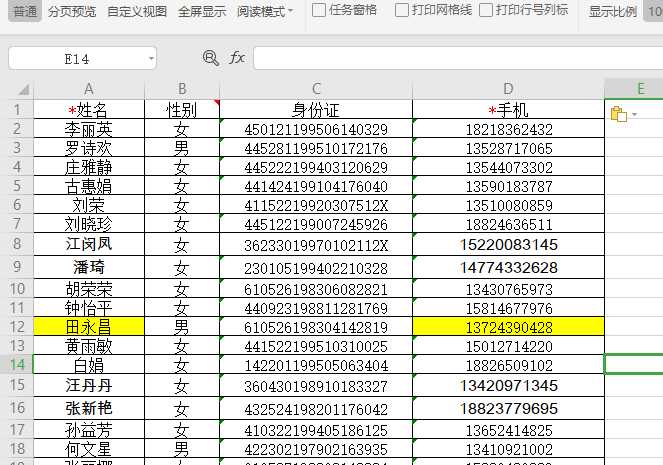Select column E header
Screen dimensions: 663x465
click(x=634, y=89)
